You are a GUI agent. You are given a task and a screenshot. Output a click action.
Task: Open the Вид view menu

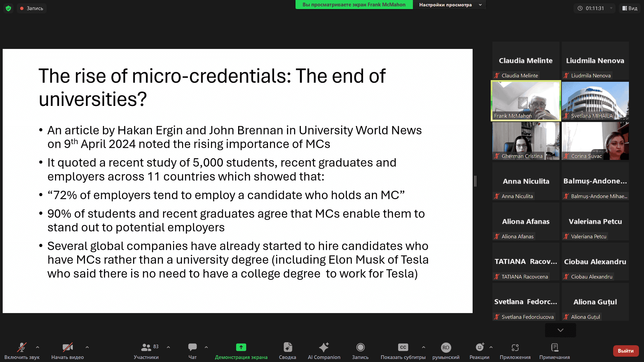click(630, 8)
